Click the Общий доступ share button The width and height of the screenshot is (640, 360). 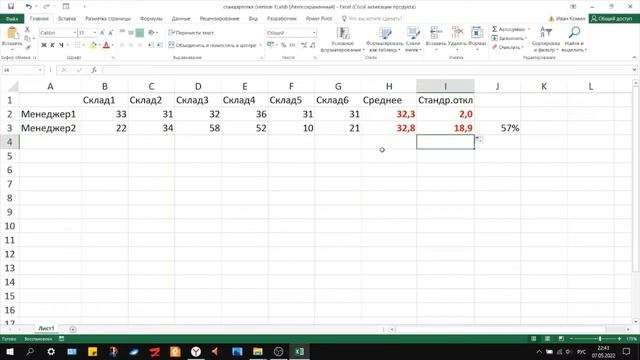(614, 18)
